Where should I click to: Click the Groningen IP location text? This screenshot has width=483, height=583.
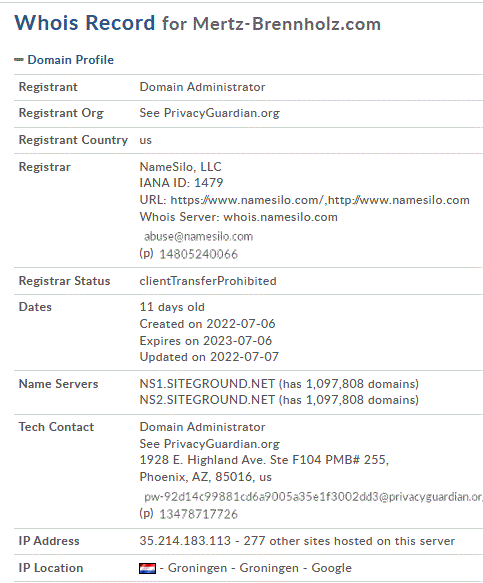point(256,568)
